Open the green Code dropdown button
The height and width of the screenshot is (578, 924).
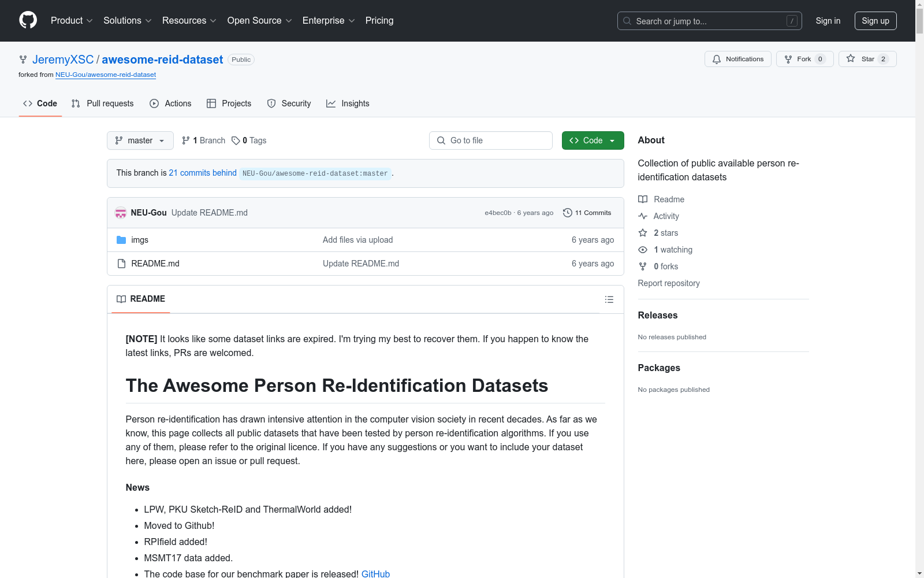click(593, 140)
